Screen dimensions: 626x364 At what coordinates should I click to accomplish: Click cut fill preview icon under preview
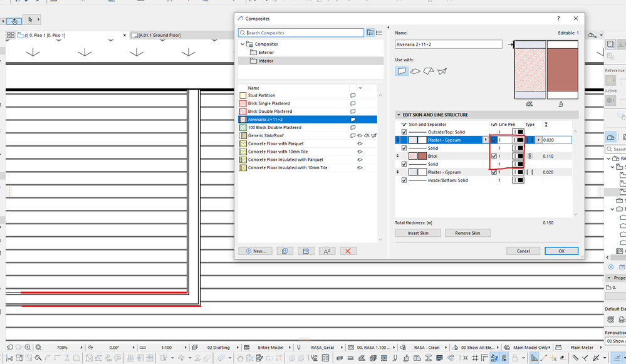point(529,104)
